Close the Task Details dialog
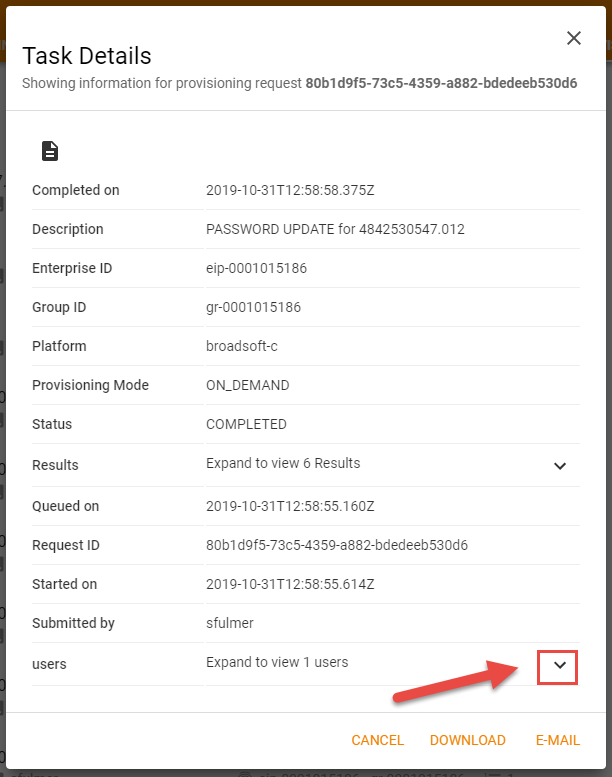The image size is (612, 777). point(574,38)
